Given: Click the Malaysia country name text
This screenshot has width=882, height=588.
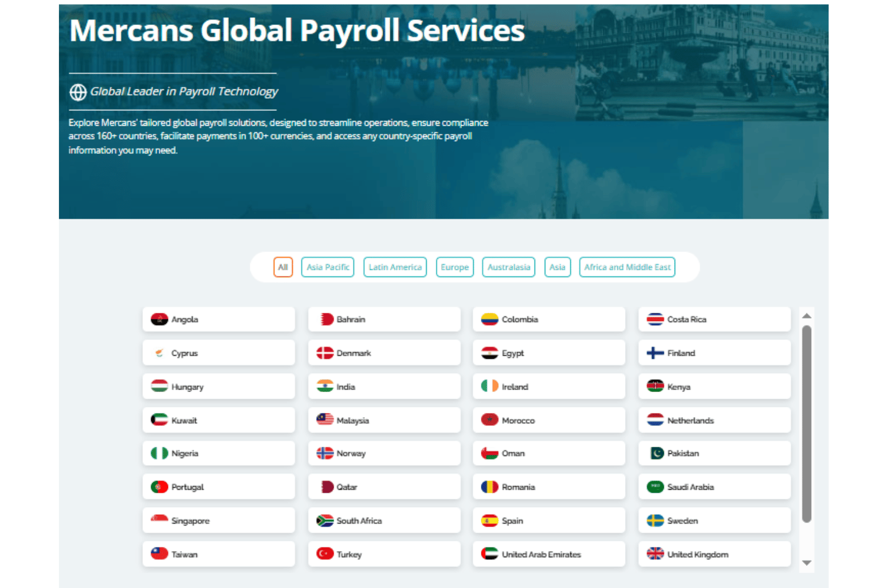Looking at the screenshot, I should (x=352, y=421).
